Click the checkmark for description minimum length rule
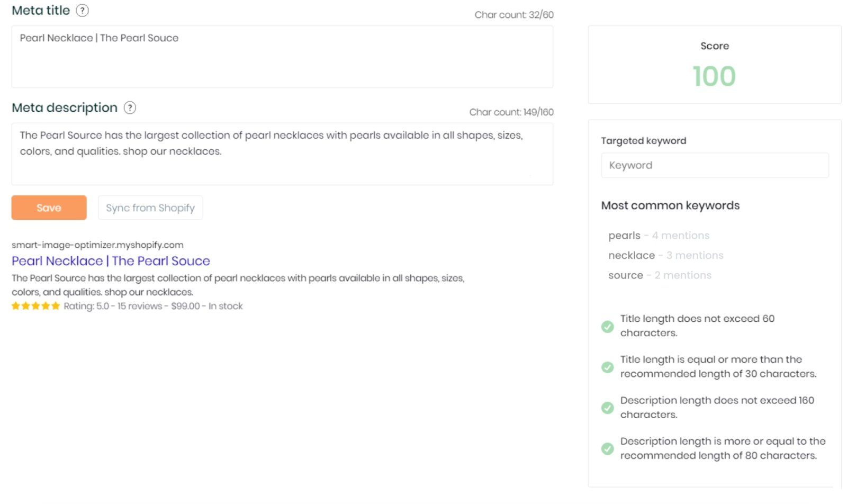Screen dimensions: 847x504 (607, 448)
